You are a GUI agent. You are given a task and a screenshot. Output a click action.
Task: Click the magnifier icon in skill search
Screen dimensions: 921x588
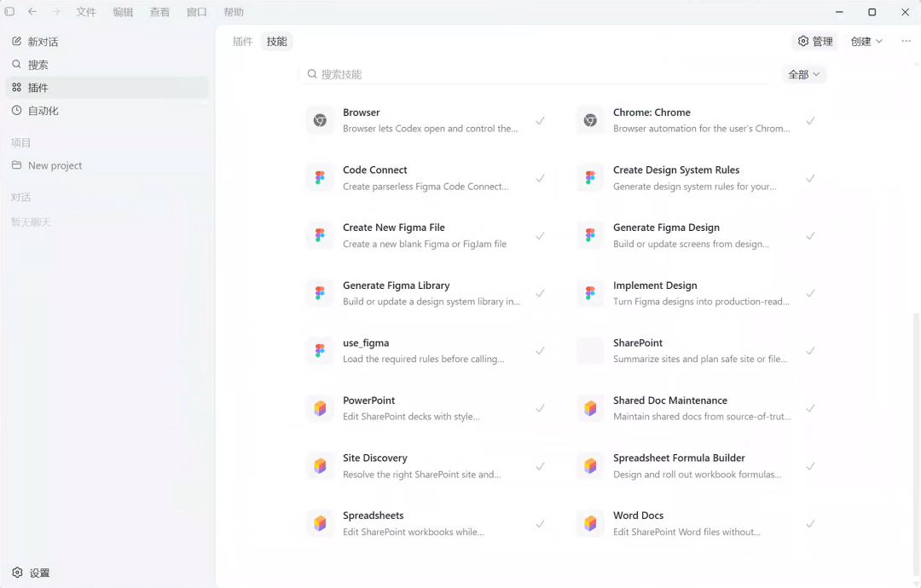pos(312,74)
